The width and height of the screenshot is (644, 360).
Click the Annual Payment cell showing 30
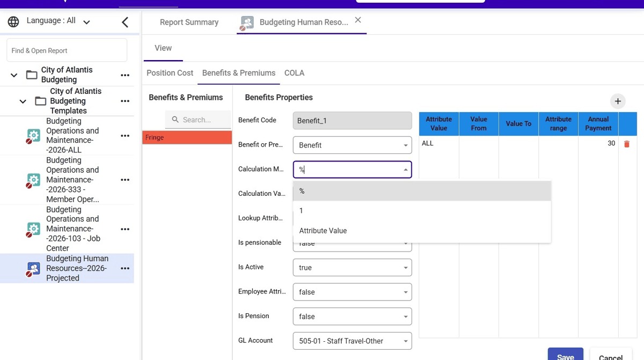(598, 144)
